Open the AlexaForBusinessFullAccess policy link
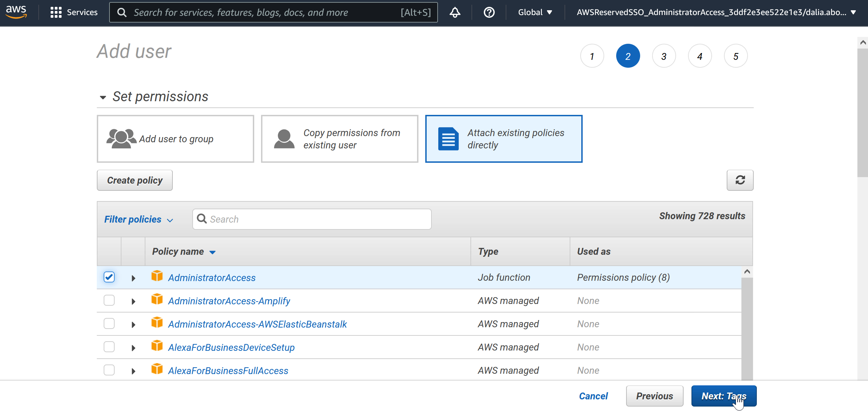The height and width of the screenshot is (411, 868). pos(228,371)
